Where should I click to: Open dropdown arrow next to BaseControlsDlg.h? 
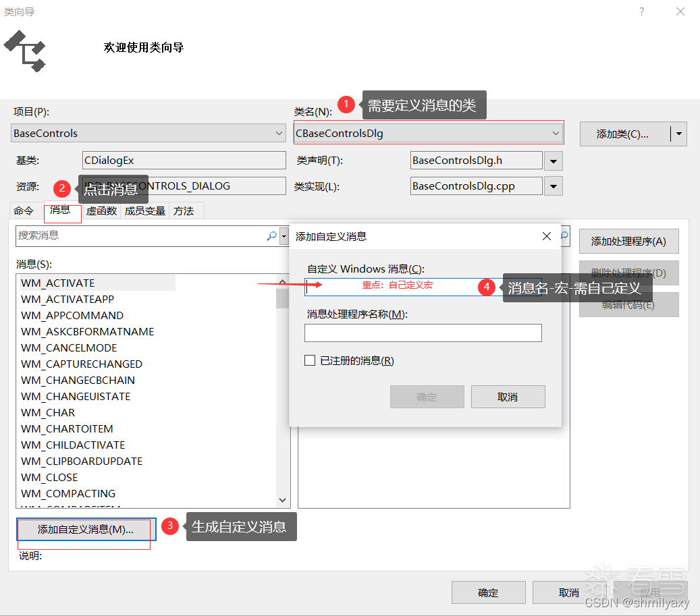click(553, 161)
